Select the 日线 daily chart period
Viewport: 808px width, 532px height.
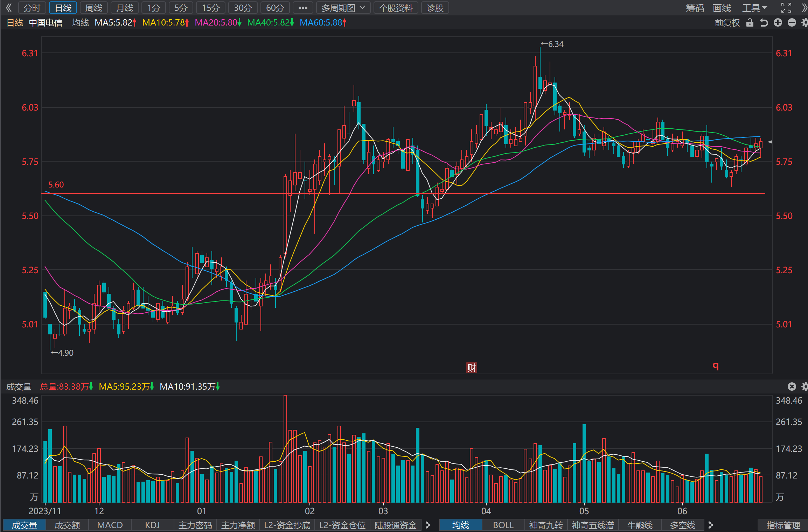pos(63,8)
